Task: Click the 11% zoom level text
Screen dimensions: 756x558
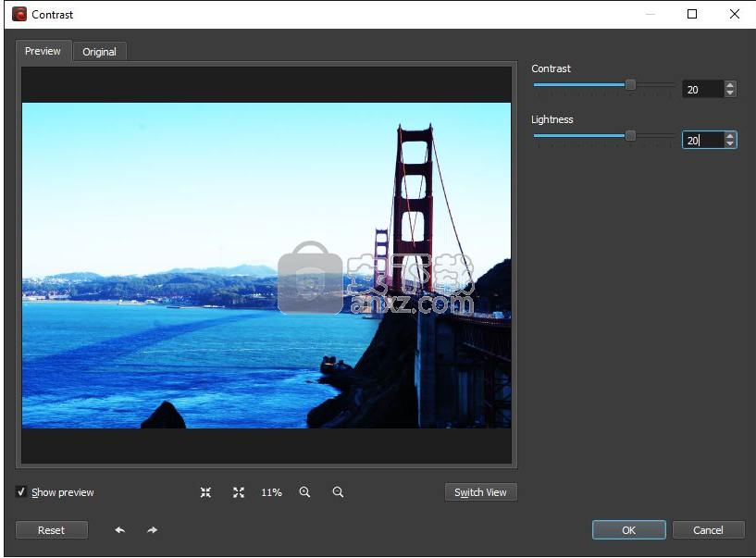Action: click(271, 492)
